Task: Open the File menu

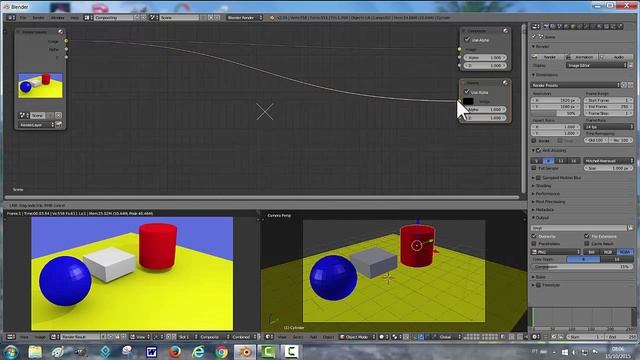Action: (x=23, y=18)
